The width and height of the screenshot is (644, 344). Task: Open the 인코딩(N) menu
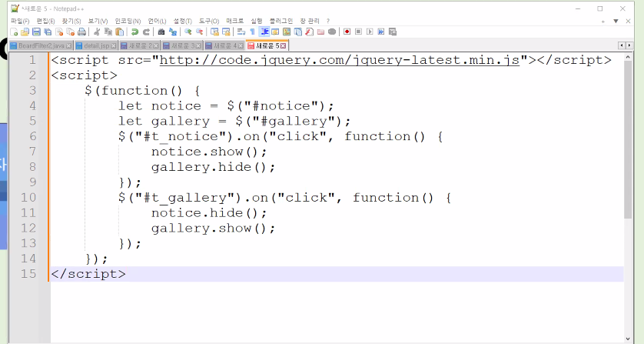coord(128,21)
